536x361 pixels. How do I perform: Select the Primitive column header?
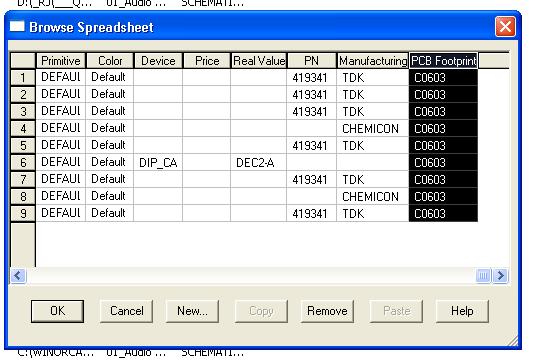coord(61,61)
